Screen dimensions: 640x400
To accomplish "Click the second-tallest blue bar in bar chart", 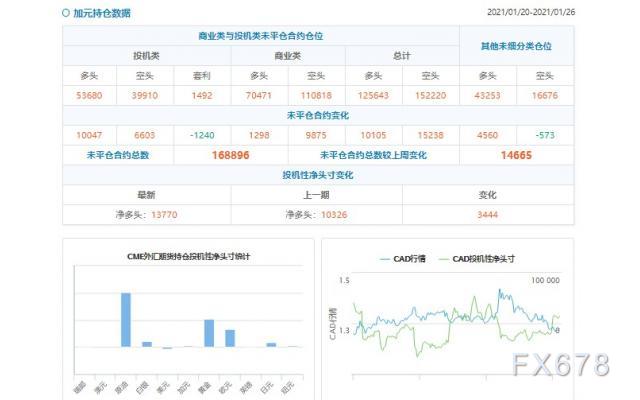I will coord(209,333).
